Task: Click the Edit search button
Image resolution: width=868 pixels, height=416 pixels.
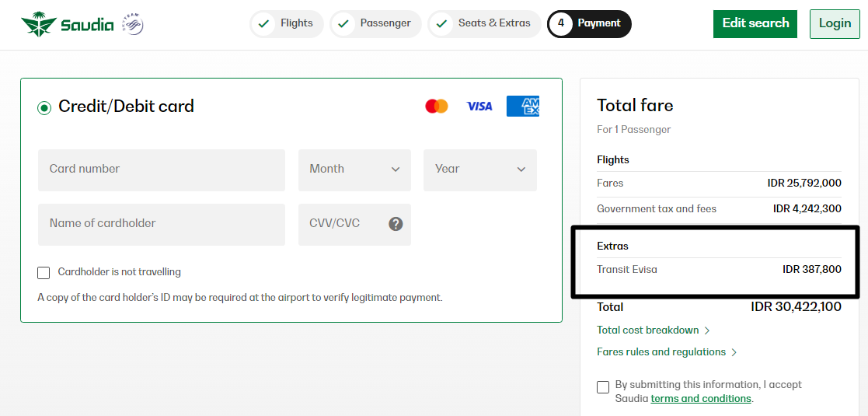Action: point(755,23)
